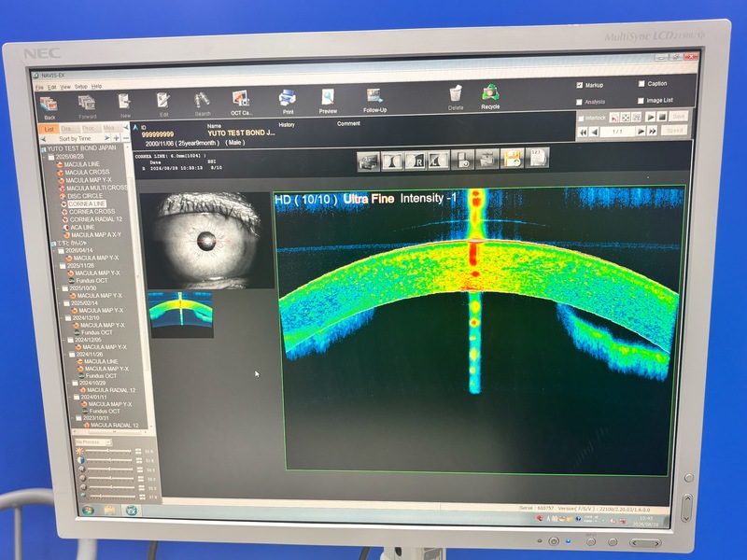Uncheck the Markup checkbox
The width and height of the screenshot is (747, 560).
click(579, 85)
